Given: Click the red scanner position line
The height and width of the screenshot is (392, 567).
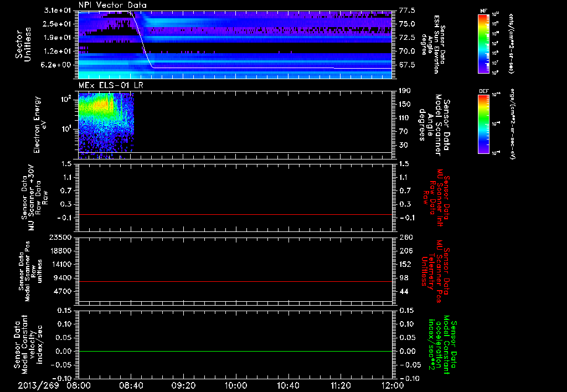Looking at the screenshot, I should [x=235, y=282].
